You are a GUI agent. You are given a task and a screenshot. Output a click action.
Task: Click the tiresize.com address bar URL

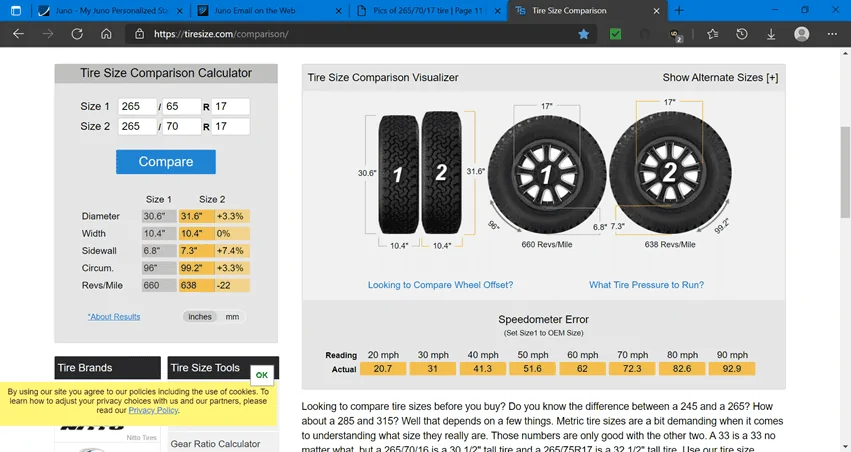(x=221, y=34)
